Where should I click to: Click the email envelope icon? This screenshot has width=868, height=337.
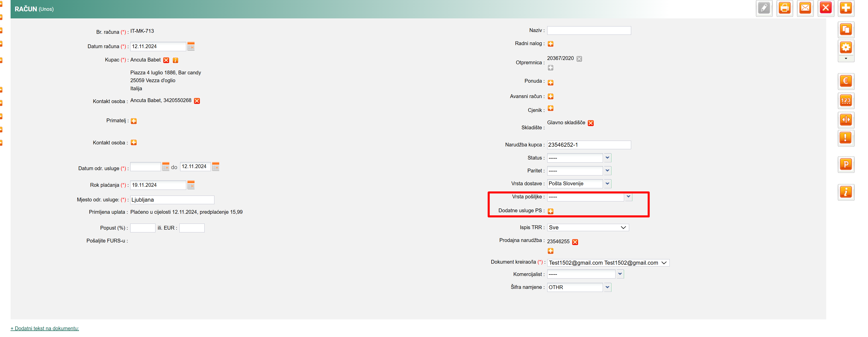(x=805, y=8)
